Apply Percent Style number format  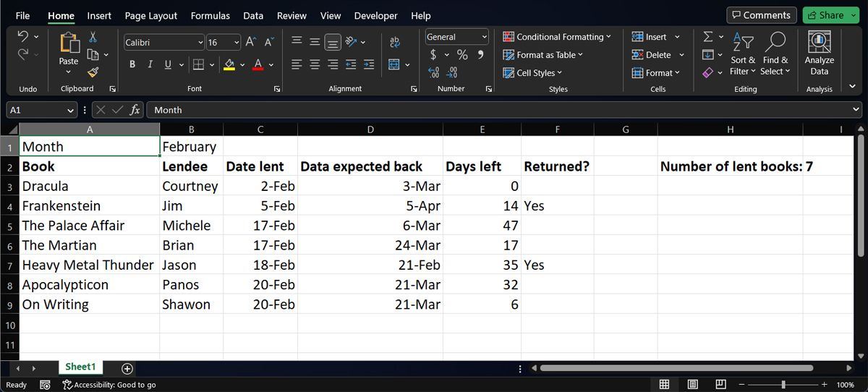[462, 55]
